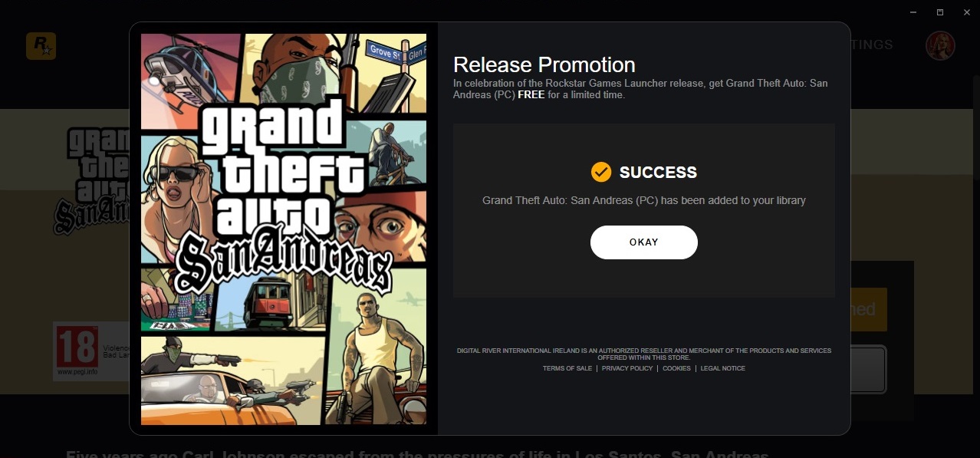Open the Privacy Policy link
Image resolution: width=980 pixels, height=458 pixels.
pyautogui.click(x=627, y=368)
